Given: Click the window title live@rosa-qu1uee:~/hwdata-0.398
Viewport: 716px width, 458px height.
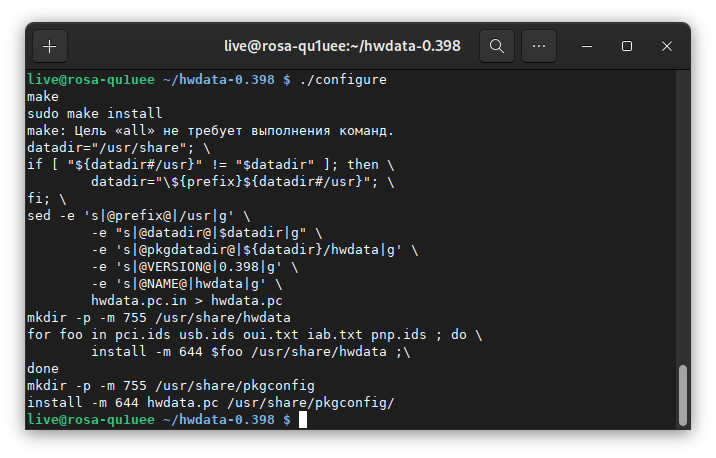Looking at the screenshot, I should 341,46.
